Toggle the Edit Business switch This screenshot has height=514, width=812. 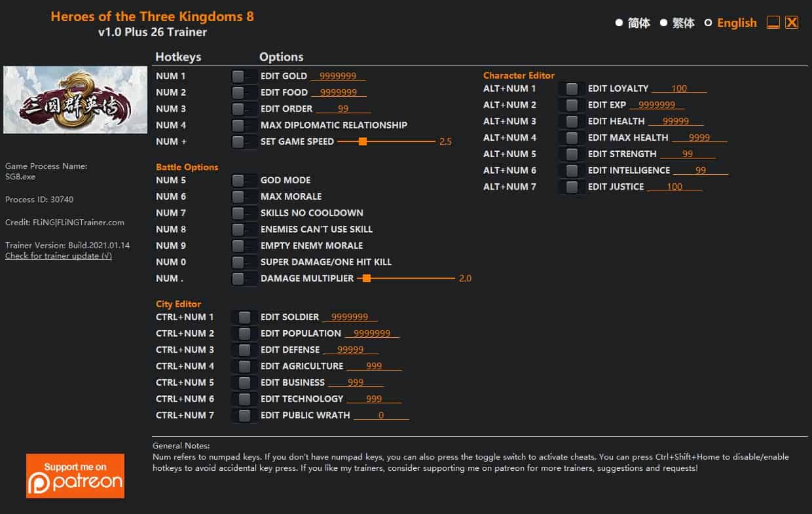point(244,382)
